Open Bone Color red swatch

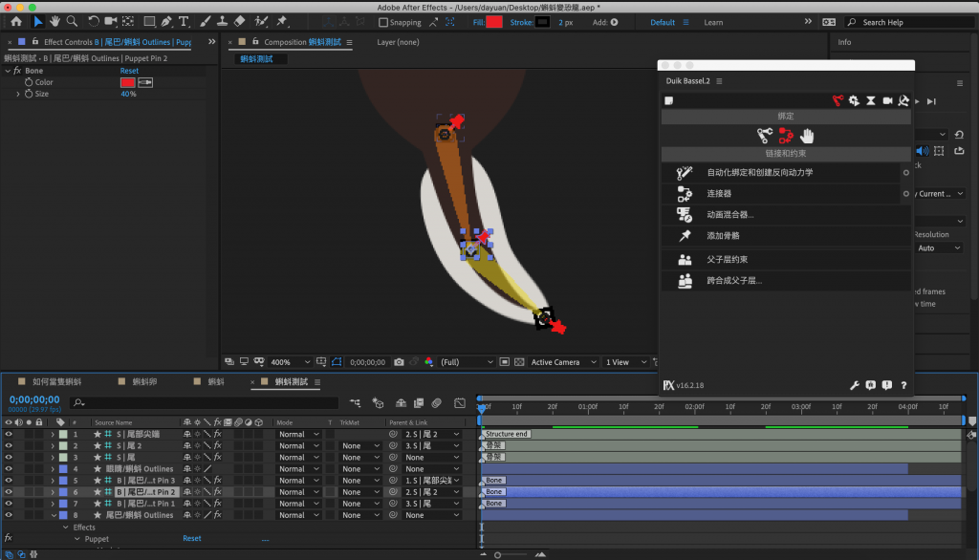pos(127,82)
